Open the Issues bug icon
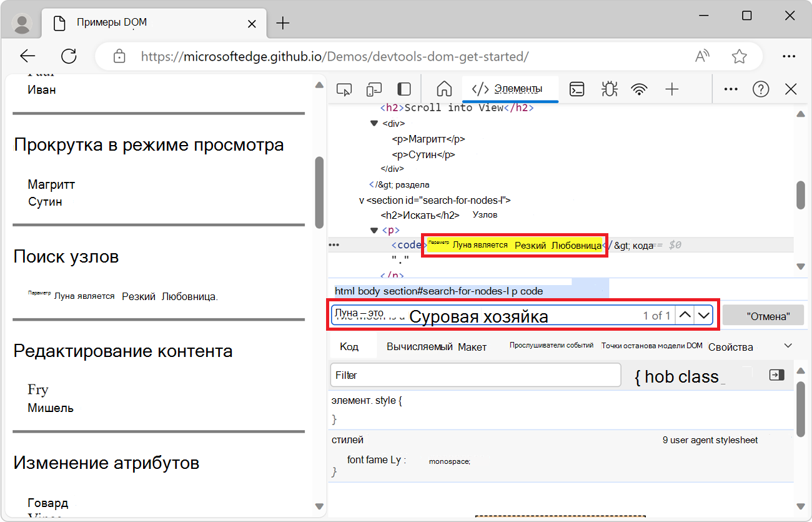The height and width of the screenshot is (522, 812). [x=609, y=89]
